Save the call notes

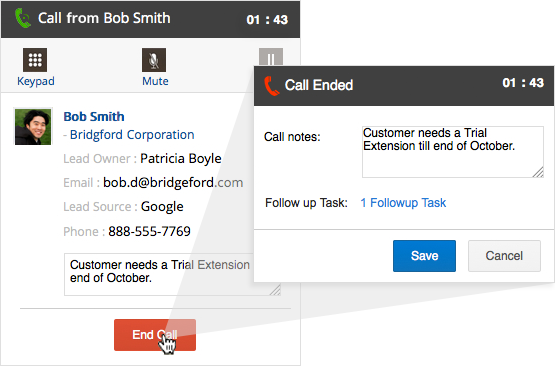click(424, 256)
